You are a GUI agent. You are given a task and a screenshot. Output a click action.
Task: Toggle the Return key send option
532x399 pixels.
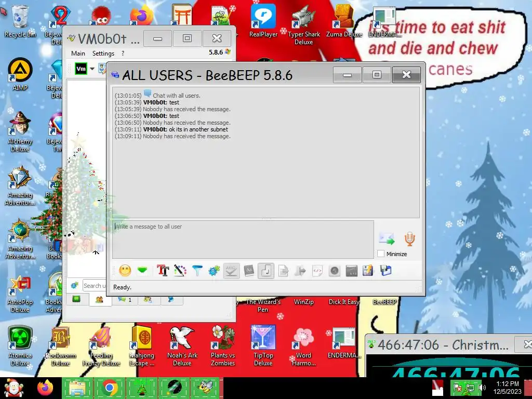point(266,271)
